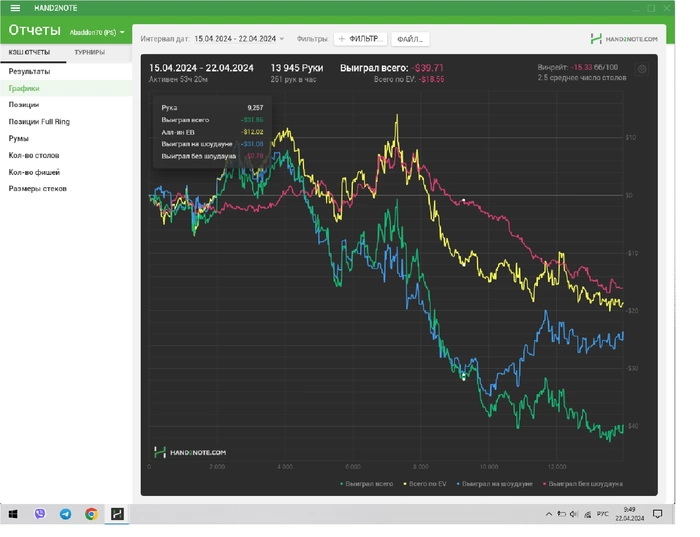700x537 pixels.
Task: Open Результаты report
Action: 66,71
